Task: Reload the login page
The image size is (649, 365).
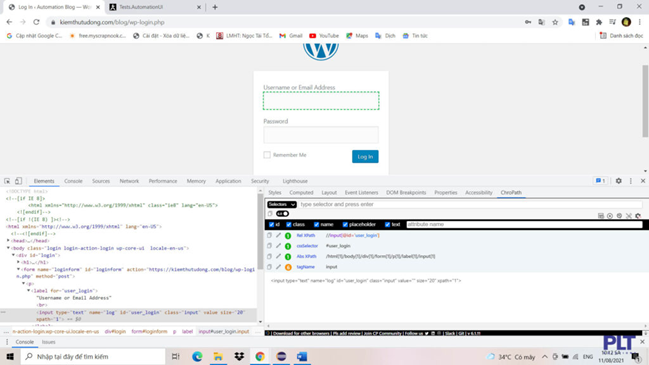Action: (36, 22)
